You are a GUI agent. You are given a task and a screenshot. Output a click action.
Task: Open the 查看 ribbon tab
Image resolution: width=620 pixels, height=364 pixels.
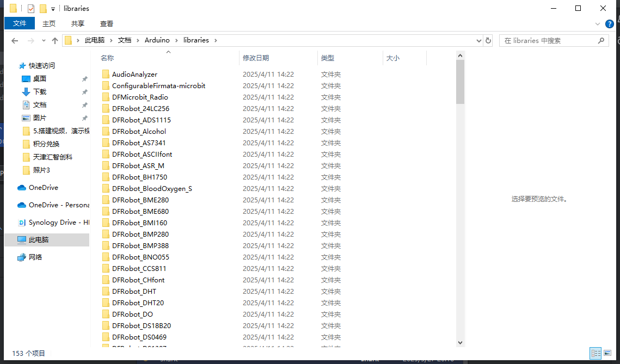(107, 23)
